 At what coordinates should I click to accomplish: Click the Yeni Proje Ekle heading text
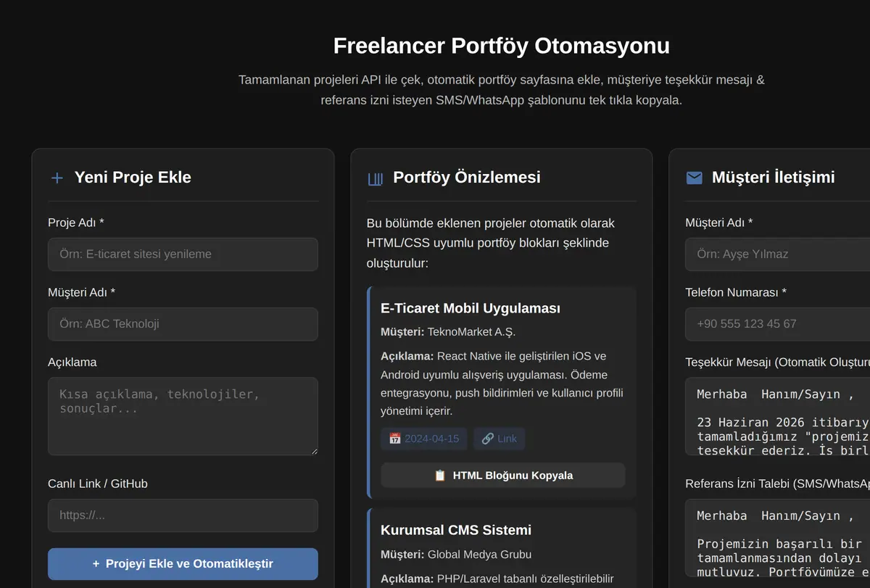(x=133, y=178)
